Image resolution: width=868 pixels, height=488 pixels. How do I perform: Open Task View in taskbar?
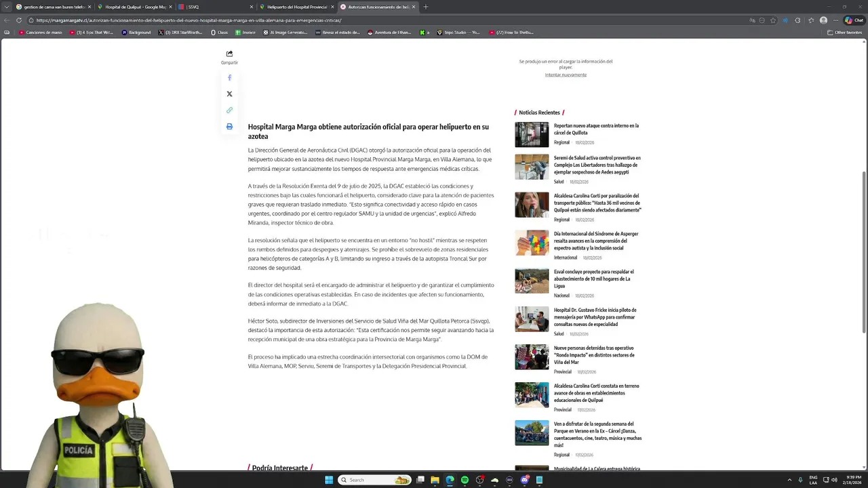pos(420,480)
